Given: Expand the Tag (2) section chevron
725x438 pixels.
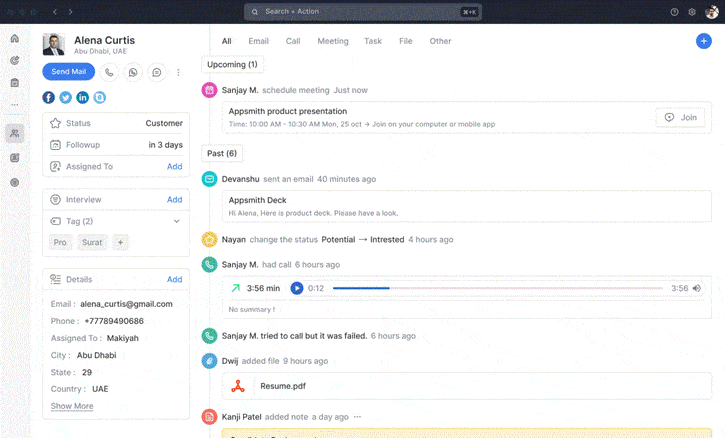Looking at the screenshot, I should click(x=177, y=221).
